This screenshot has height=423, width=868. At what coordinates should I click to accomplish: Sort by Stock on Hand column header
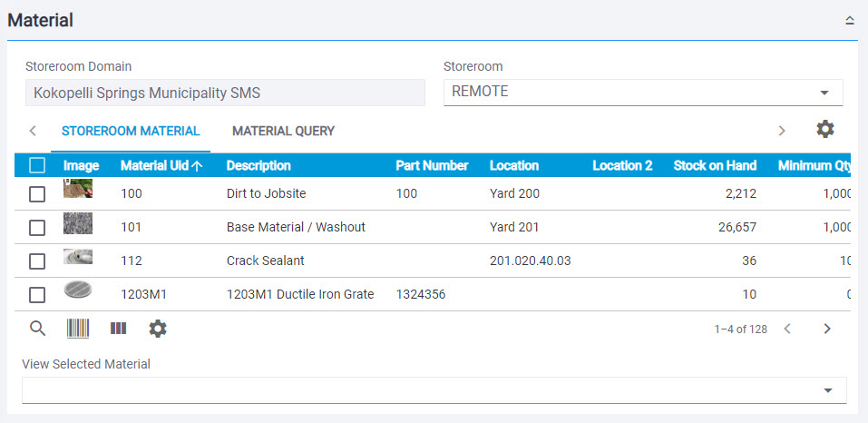point(714,165)
